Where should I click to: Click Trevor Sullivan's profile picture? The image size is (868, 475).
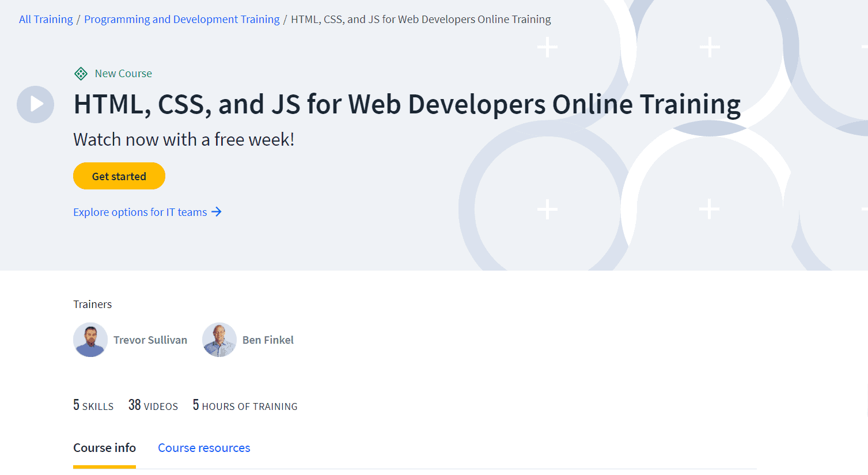click(90, 340)
